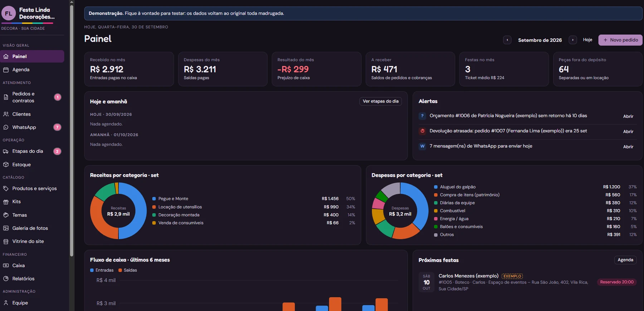Click Ver etapas do dia button

click(380, 101)
